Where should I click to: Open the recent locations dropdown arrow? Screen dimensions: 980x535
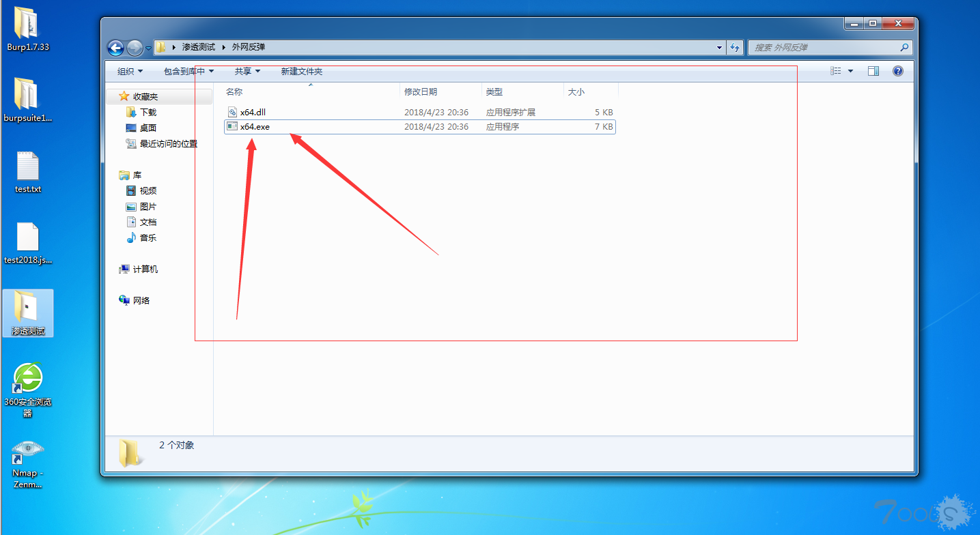coord(148,48)
